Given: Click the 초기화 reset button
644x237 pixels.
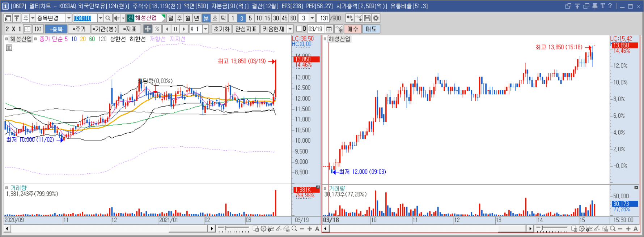Looking at the screenshot, I should tap(221, 29).
